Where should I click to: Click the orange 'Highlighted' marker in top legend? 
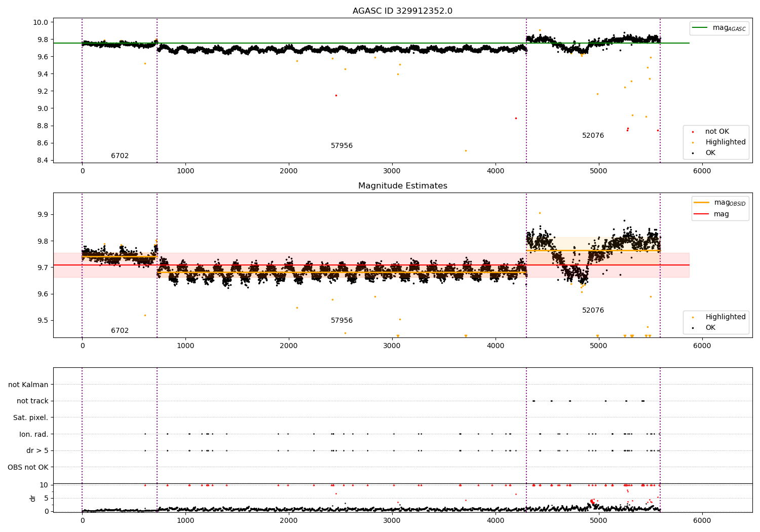[693, 142]
